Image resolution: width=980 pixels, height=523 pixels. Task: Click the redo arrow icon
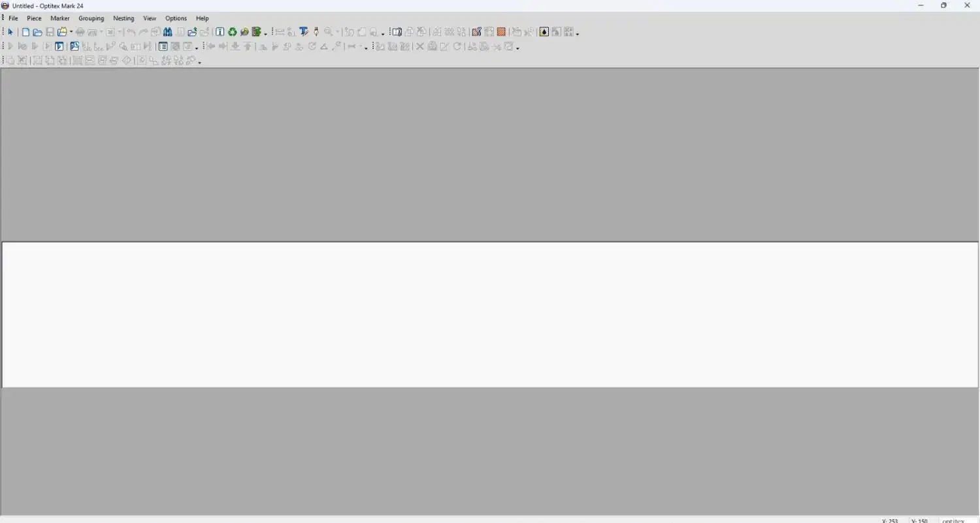143,32
